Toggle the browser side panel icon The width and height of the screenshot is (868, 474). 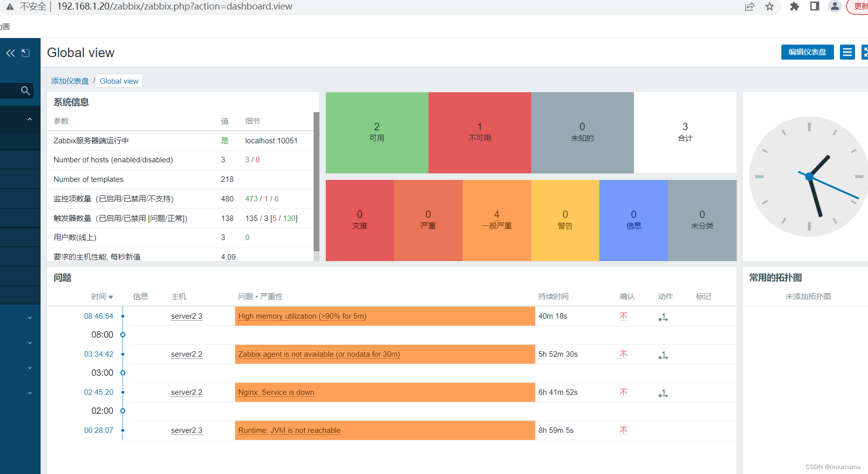pyautogui.click(x=815, y=7)
